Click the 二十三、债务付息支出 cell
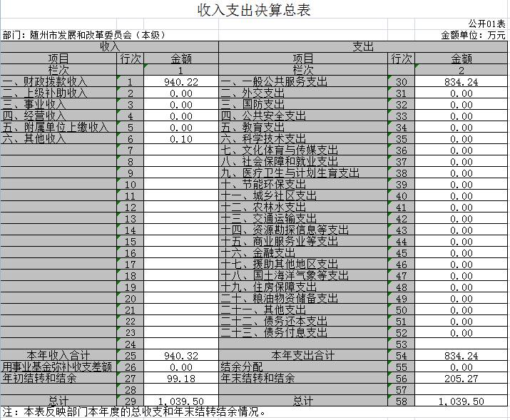 pyautogui.click(x=302, y=333)
